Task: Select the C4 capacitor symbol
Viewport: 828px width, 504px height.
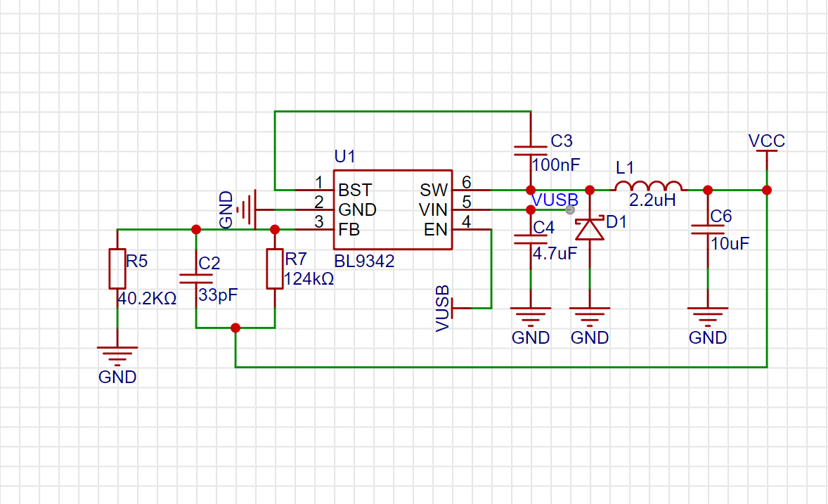Action: click(x=531, y=239)
